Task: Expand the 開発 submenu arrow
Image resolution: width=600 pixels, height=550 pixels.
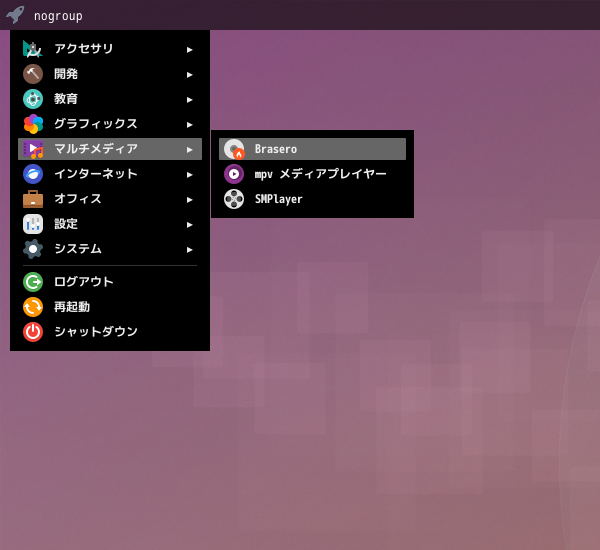Action: click(x=189, y=75)
